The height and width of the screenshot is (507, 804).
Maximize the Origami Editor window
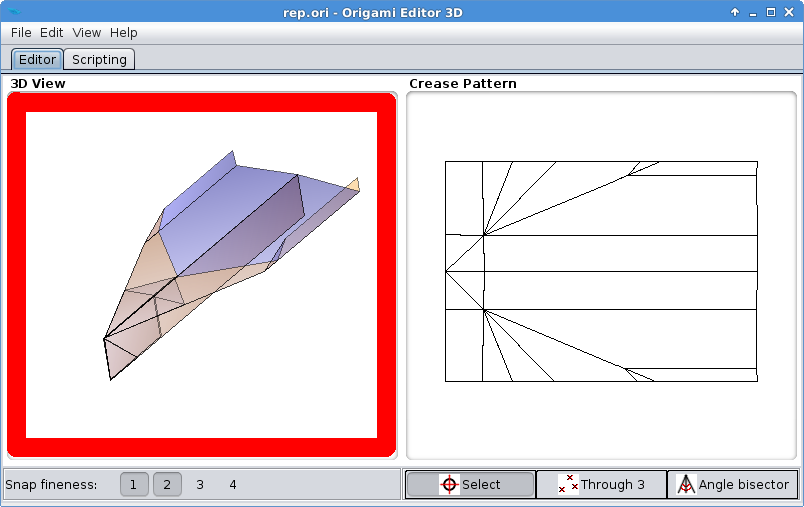click(x=771, y=12)
